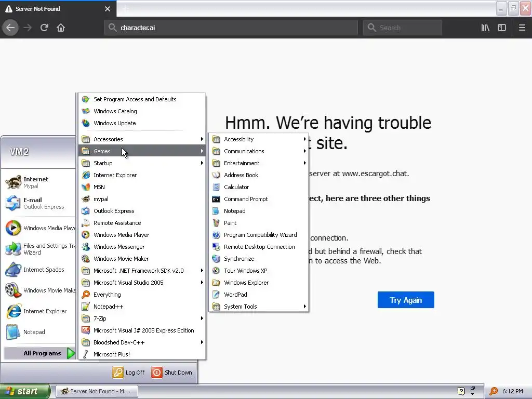This screenshot has width=532, height=399.
Task: Open Synchronize in Accessories menu
Action: click(259, 259)
